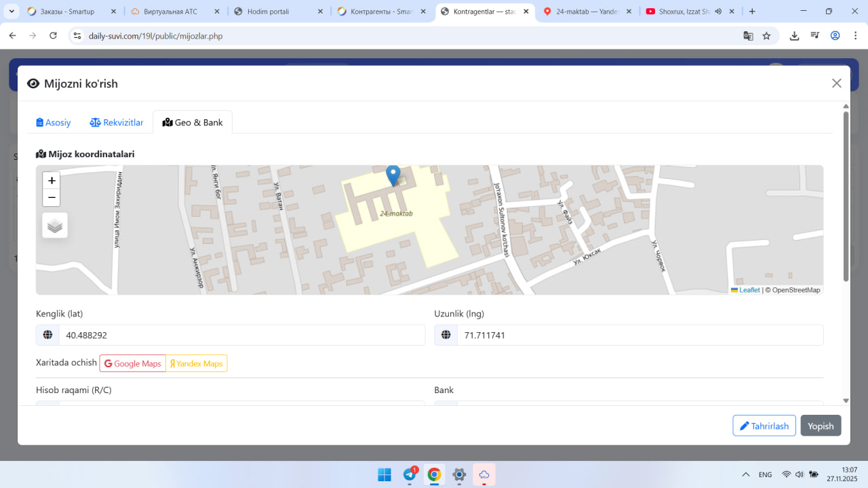Switch to the Asosiy tab
Image resolution: width=868 pixels, height=488 pixels.
point(54,123)
